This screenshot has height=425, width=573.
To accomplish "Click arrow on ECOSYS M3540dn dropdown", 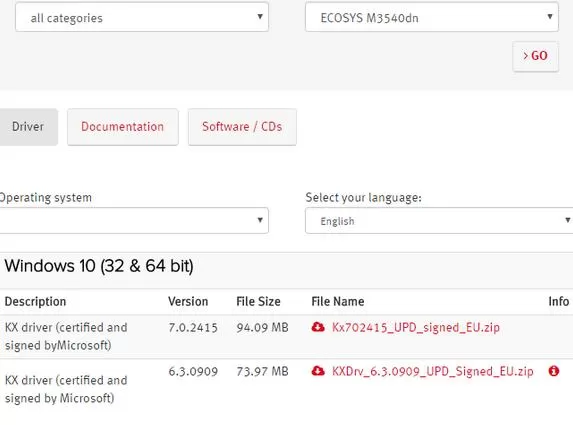I will click(550, 16).
